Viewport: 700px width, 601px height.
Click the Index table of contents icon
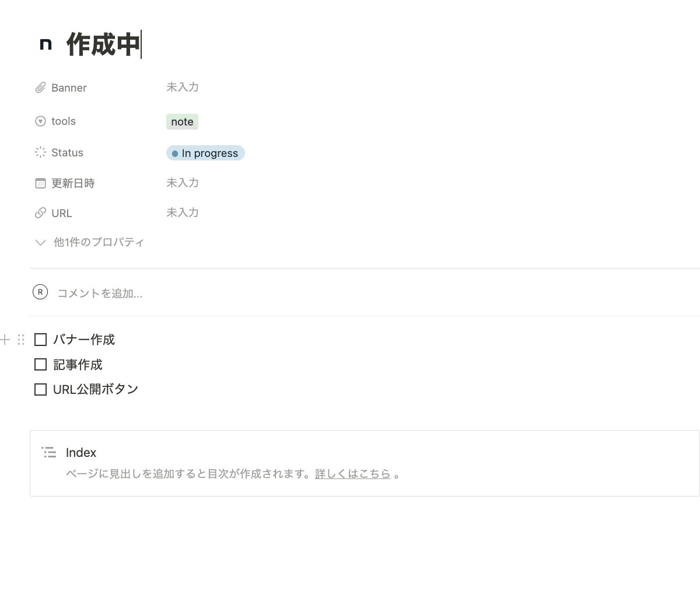click(49, 452)
